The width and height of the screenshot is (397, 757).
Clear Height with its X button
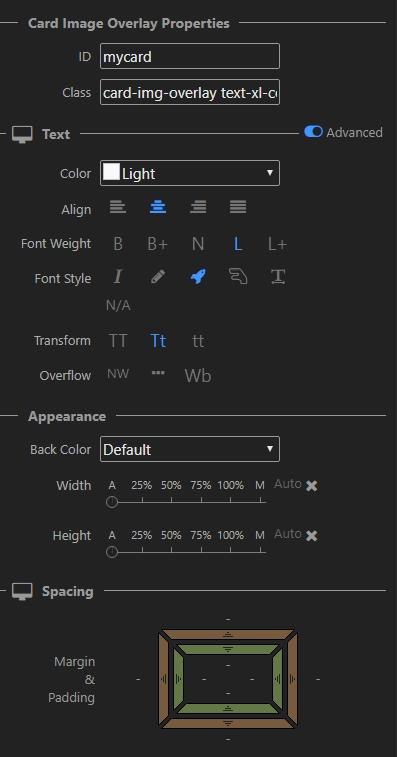coord(312,535)
